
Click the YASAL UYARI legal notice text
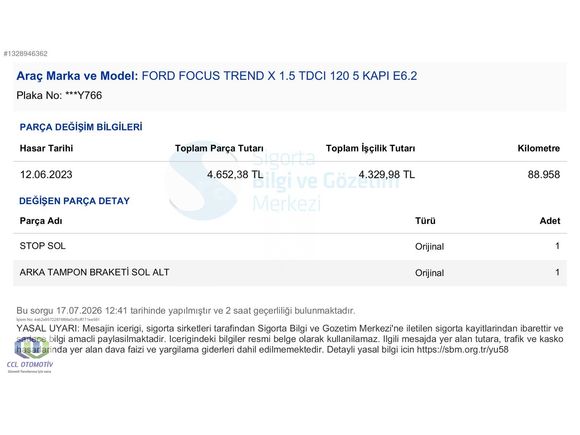point(290,339)
